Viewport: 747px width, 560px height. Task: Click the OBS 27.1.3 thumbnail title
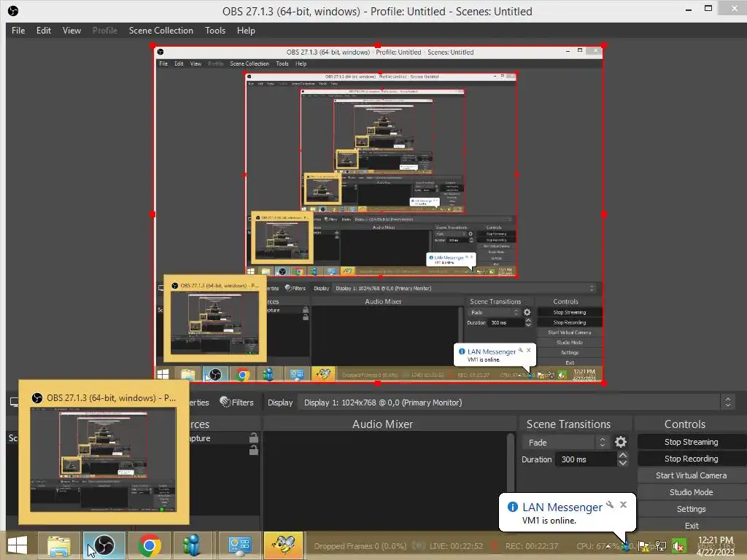(x=111, y=397)
